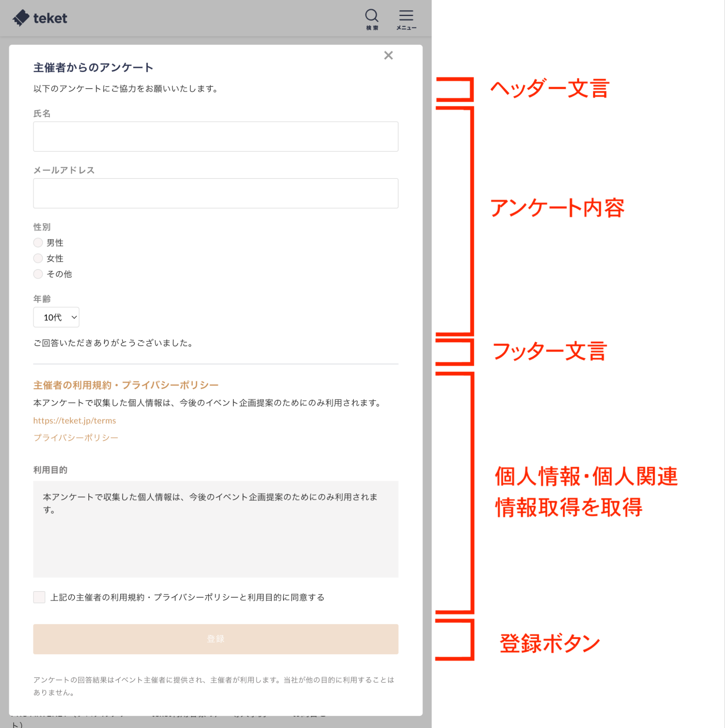The height and width of the screenshot is (728, 725).
Task: Close the survey dialog with X
Action: 389,55
